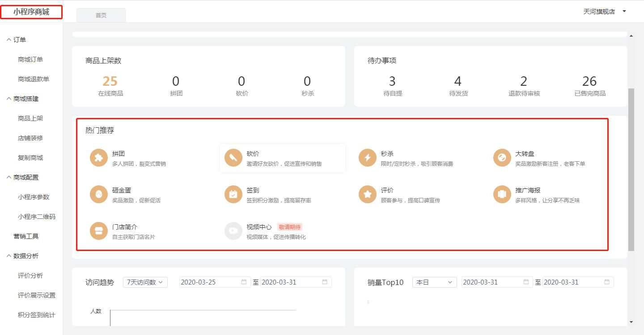Screen dimensions: 644x335
Task: Expand the 7天访问数 dropdown
Action: tap(145, 282)
